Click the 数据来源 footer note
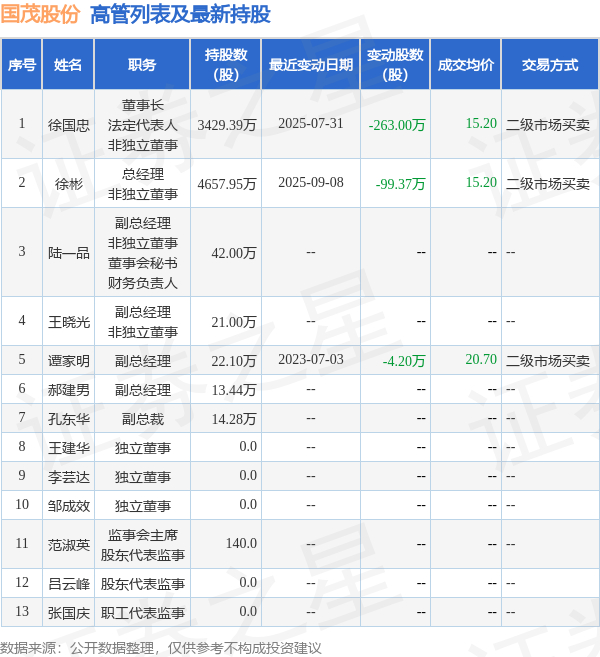 pos(160,648)
